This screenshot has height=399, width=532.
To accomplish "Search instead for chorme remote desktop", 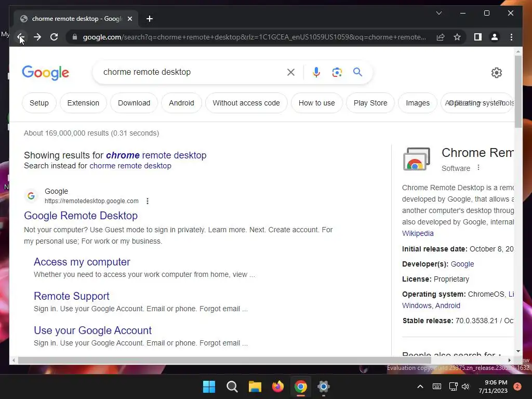I will tap(130, 166).
